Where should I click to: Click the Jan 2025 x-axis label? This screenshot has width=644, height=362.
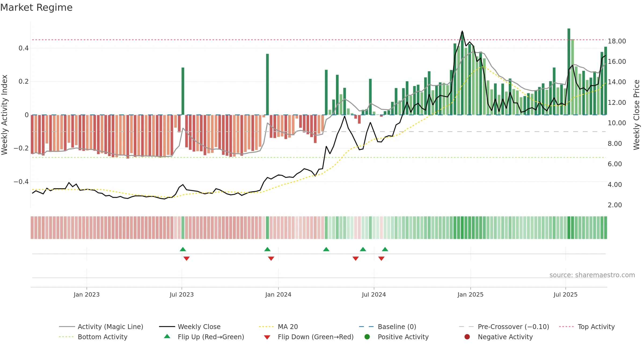click(x=470, y=294)
